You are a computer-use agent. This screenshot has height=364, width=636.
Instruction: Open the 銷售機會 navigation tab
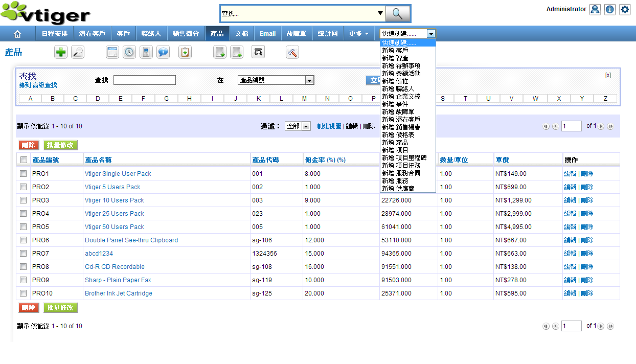tap(186, 34)
